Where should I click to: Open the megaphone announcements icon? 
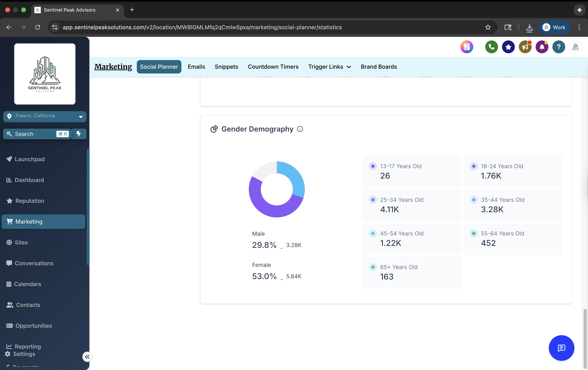[525, 47]
